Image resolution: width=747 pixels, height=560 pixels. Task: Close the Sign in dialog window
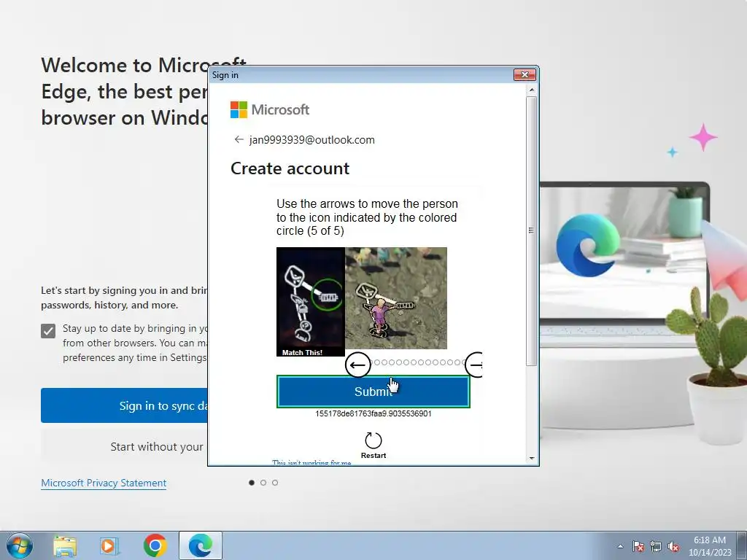tap(525, 75)
